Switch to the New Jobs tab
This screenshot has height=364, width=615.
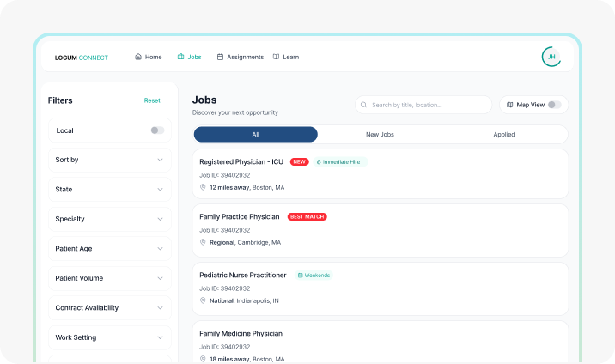coord(380,135)
